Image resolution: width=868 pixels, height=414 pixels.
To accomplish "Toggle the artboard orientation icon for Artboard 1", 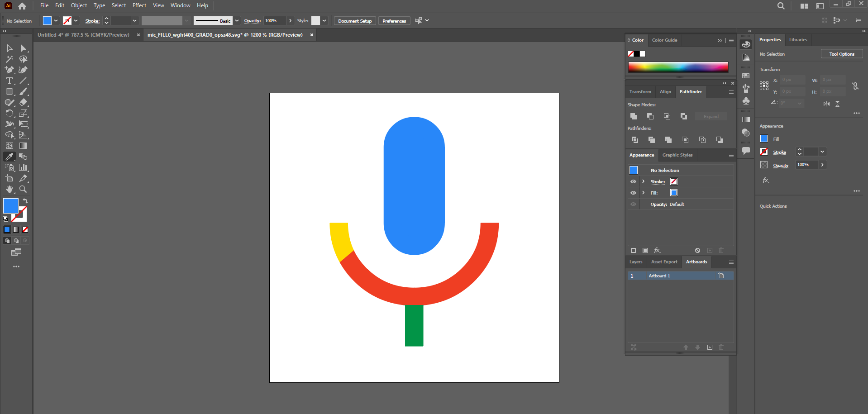I will [x=721, y=276].
